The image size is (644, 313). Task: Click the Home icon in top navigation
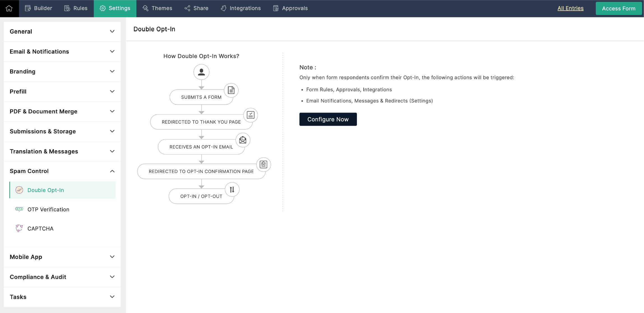9,8
